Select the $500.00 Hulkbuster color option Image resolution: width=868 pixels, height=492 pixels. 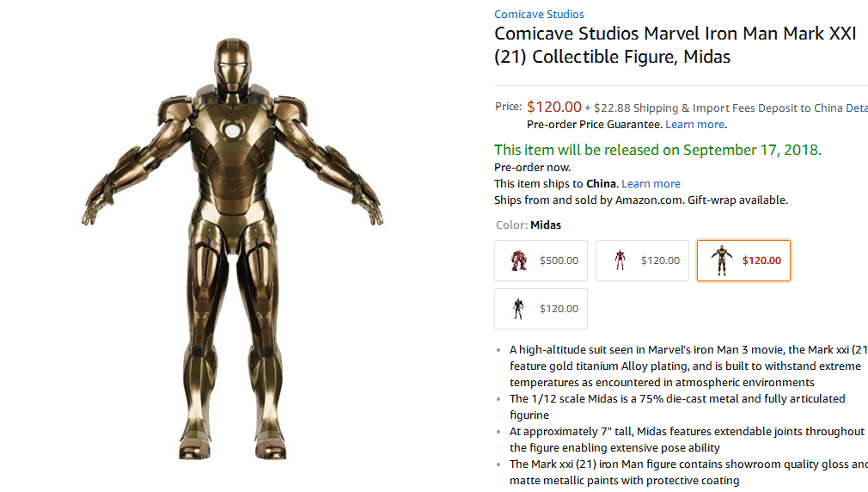[x=541, y=261]
